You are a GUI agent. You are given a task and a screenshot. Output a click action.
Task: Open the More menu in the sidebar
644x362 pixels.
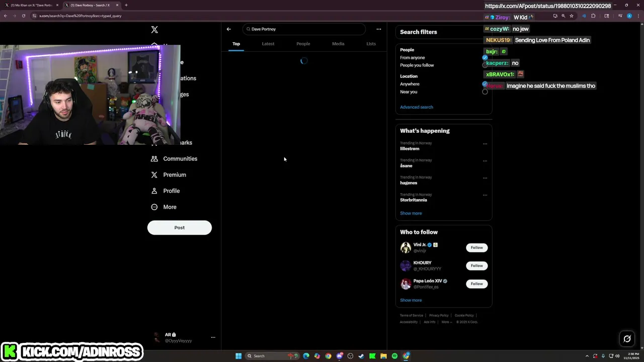(x=164, y=207)
